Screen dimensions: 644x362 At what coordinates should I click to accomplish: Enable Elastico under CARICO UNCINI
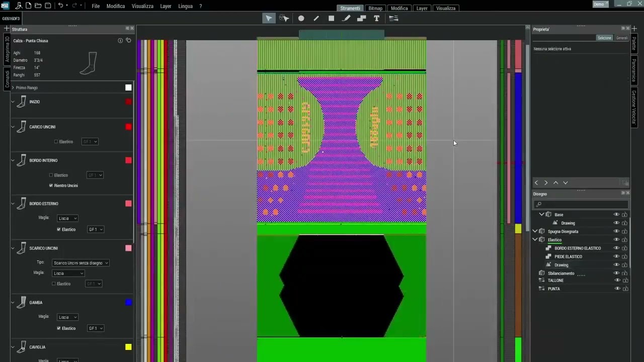[x=56, y=142]
